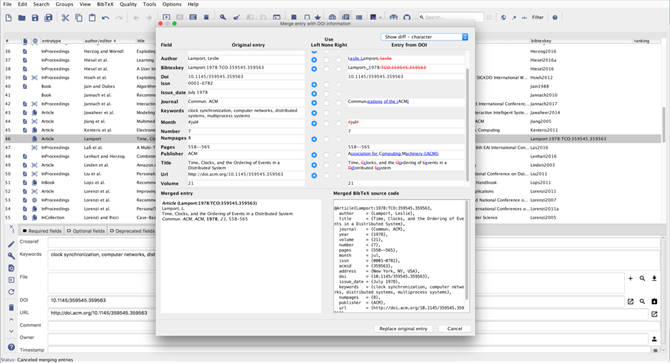Undo the last action via the toolbar arrow
The width and height of the screenshot is (670, 363).
click(106, 18)
